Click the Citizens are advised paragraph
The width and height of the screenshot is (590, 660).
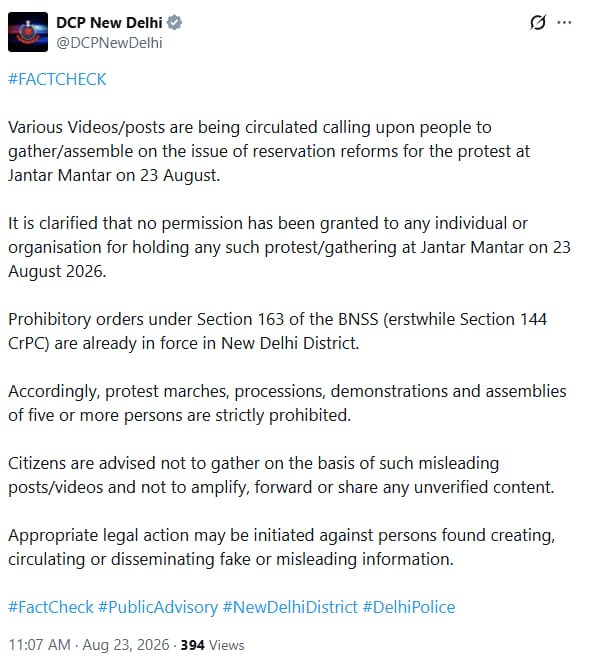pyautogui.click(x=281, y=475)
